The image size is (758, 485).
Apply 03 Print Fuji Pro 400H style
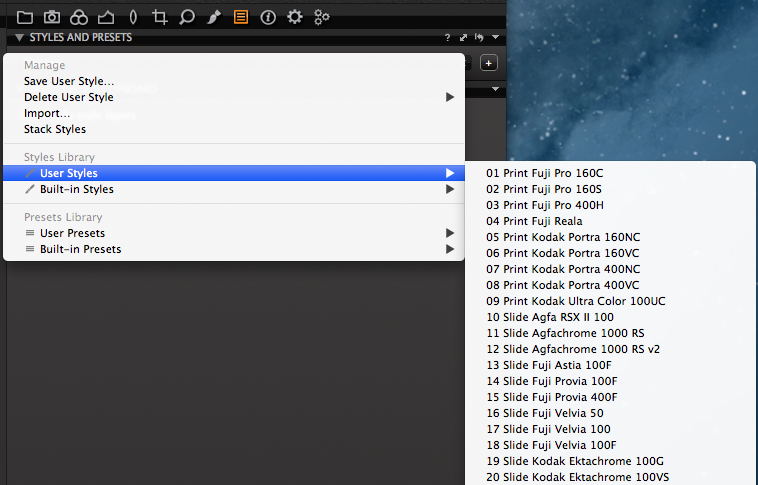pyautogui.click(x=610, y=205)
